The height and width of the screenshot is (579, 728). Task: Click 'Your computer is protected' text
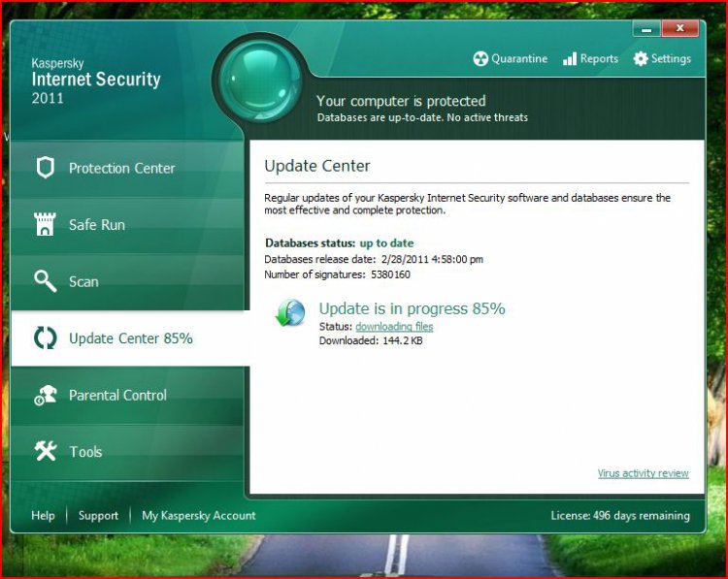(401, 101)
